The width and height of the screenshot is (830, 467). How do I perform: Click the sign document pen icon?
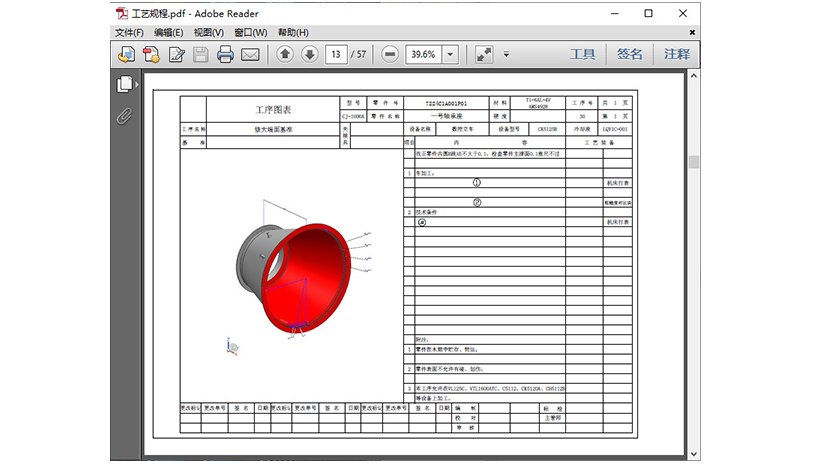point(177,55)
